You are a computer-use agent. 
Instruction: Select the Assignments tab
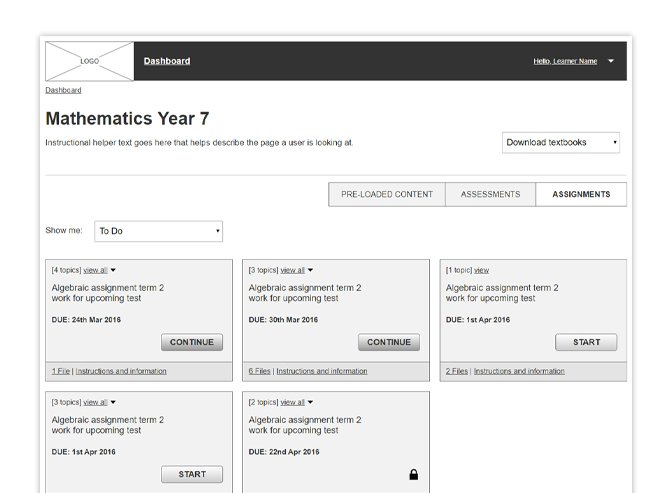[581, 194]
